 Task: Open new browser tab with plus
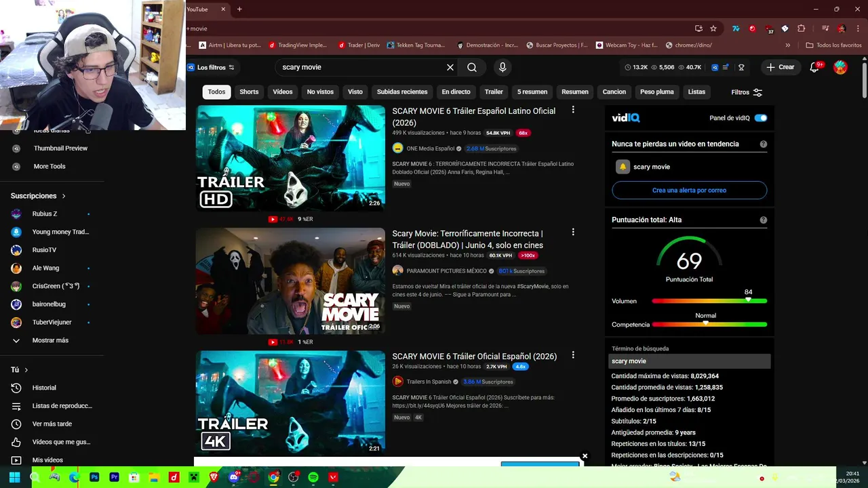[x=239, y=9]
